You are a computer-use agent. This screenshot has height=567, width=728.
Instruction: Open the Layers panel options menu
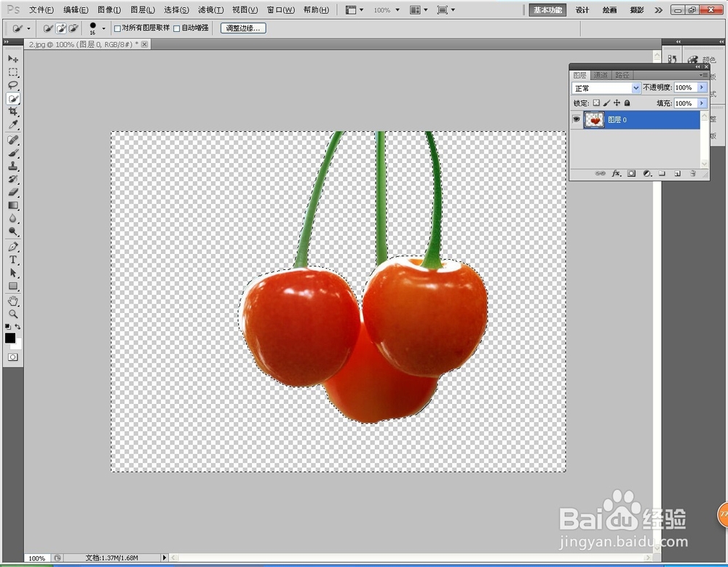pyautogui.click(x=703, y=75)
